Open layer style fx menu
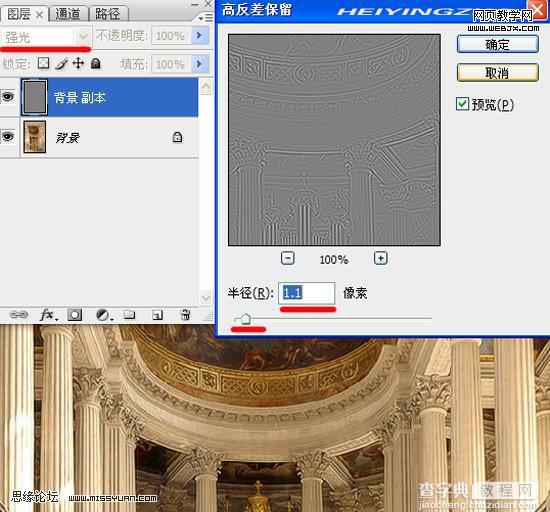This screenshot has width=550, height=512. (48, 315)
